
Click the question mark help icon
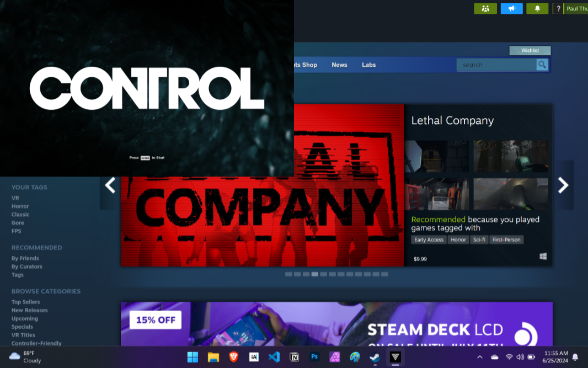coord(558,9)
